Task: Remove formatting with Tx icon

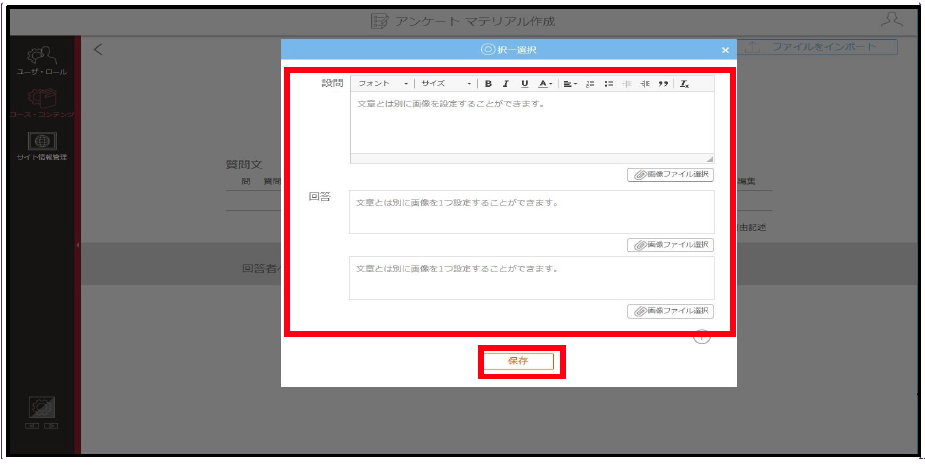Action: (x=684, y=84)
